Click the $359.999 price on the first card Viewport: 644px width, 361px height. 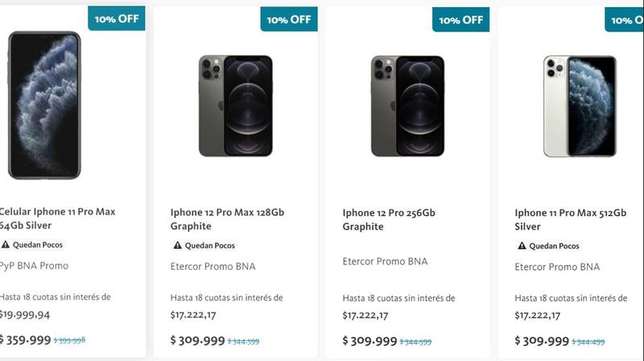point(26,341)
